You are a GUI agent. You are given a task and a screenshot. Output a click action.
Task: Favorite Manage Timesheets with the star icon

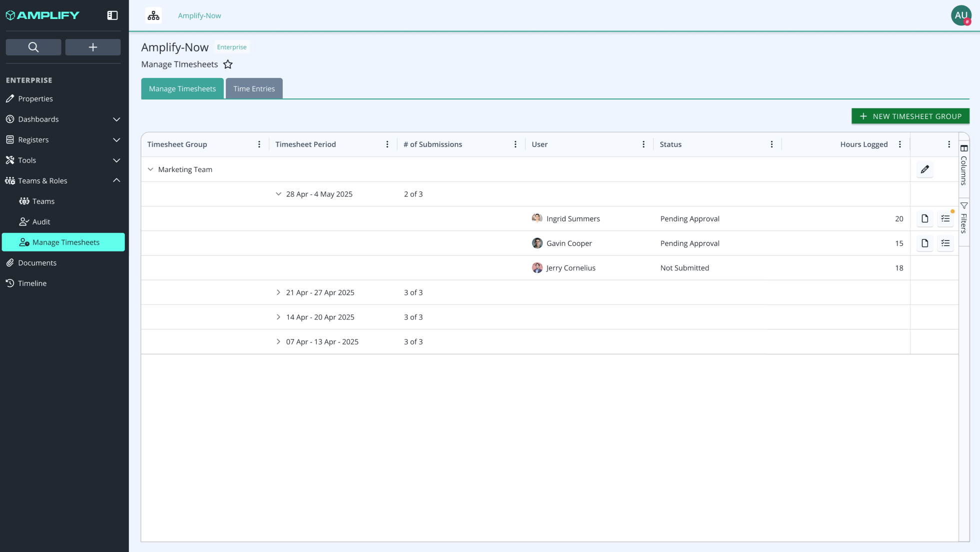[228, 64]
